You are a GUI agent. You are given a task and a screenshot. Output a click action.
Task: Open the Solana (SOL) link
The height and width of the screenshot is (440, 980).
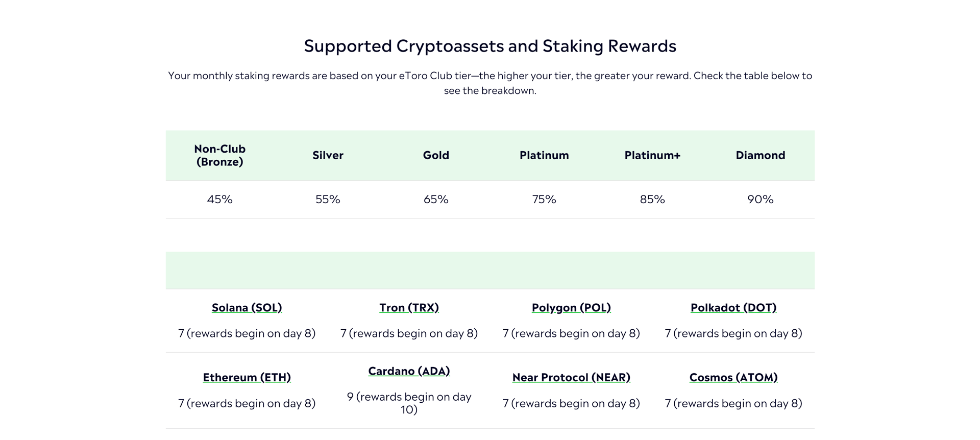pos(247,308)
